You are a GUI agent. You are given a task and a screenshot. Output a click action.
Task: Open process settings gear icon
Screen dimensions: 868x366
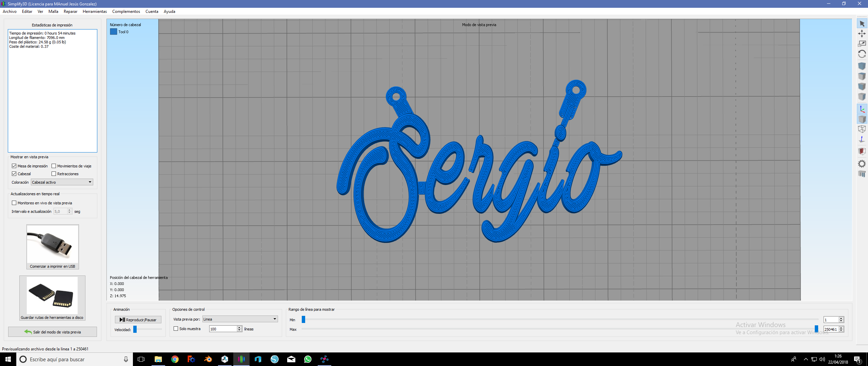862,164
